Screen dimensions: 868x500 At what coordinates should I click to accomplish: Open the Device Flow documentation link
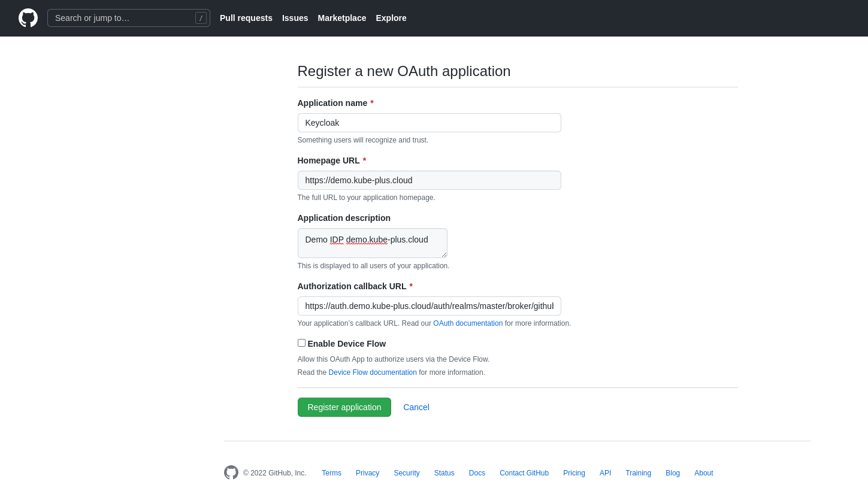(373, 372)
